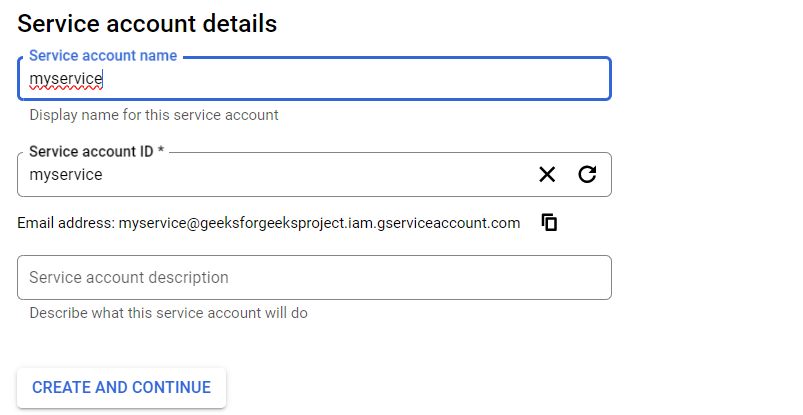The height and width of the screenshot is (415, 803).
Task: Click the "Display name for this service account" hint
Action: 154,115
